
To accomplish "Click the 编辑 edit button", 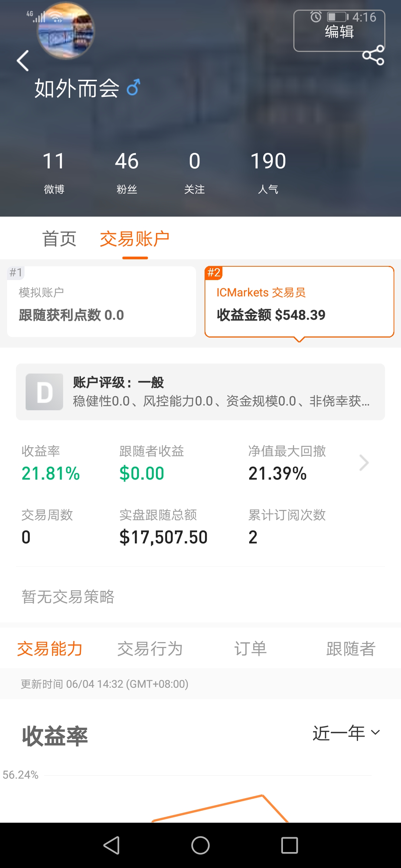I will pos(339,31).
